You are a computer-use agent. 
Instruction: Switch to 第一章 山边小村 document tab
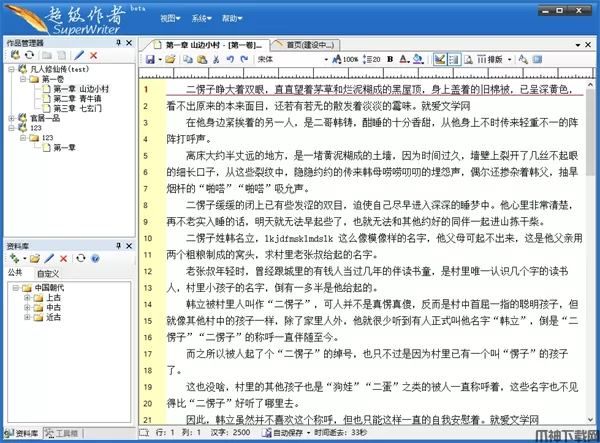pyautogui.click(x=207, y=45)
